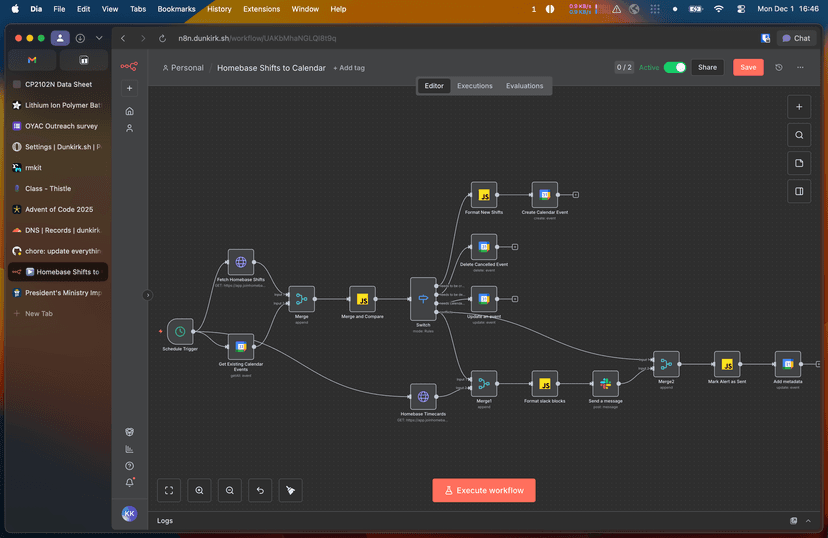Click the Save button

point(748,67)
